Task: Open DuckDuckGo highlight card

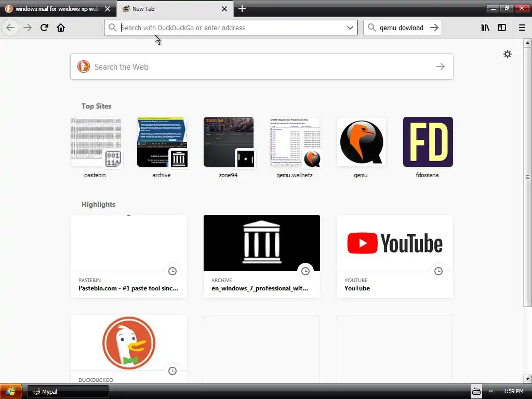Action: (x=129, y=349)
